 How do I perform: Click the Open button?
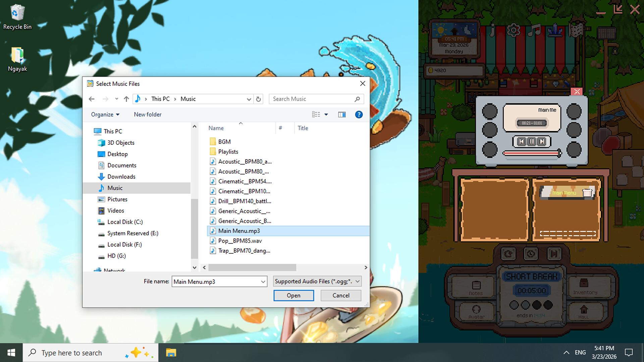pyautogui.click(x=293, y=295)
